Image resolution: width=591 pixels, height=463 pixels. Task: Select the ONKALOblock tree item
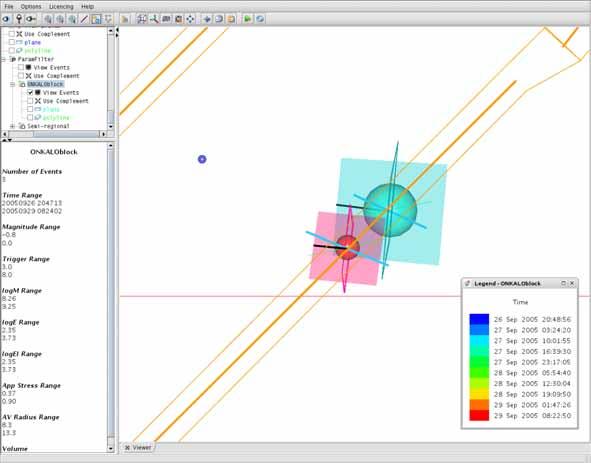[x=45, y=84]
